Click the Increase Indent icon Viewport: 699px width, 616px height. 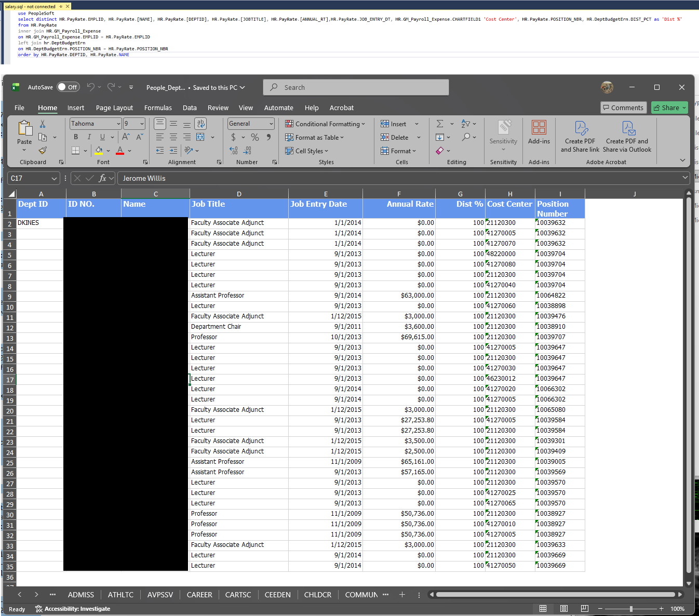pyautogui.click(x=173, y=151)
